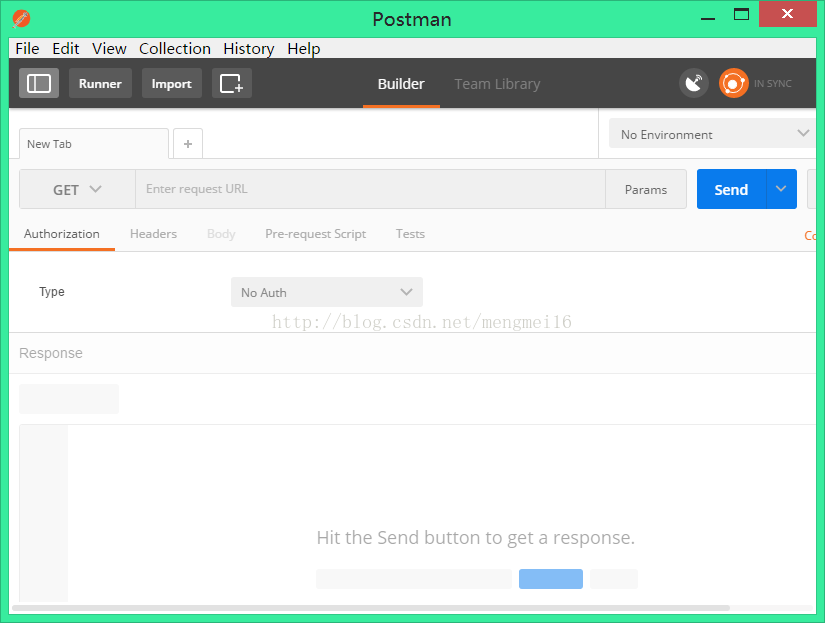Open the Edit menu
The height and width of the screenshot is (623, 825).
pyautogui.click(x=66, y=48)
